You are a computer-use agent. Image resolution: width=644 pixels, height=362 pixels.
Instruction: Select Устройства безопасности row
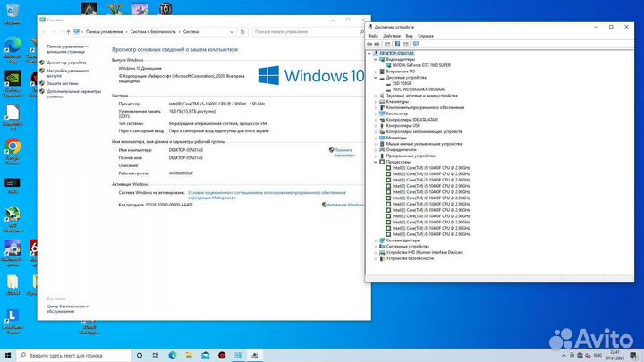[410, 258]
